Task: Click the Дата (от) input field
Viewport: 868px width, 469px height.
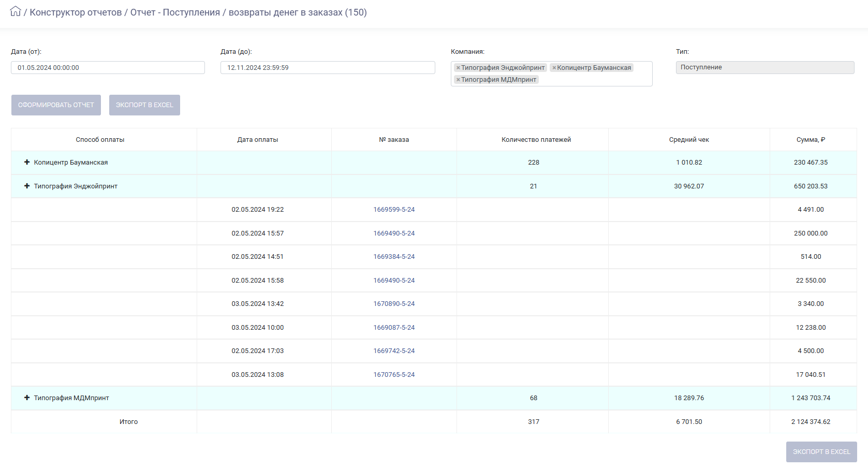Action: 108,67
